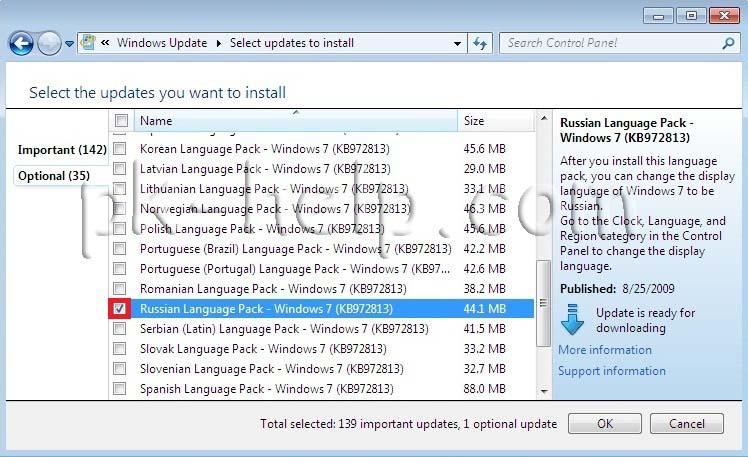The width and height of the screenshot is (748, 457).
Task: Check Romanian Language Pack checkbox
Action: (120, 289)
